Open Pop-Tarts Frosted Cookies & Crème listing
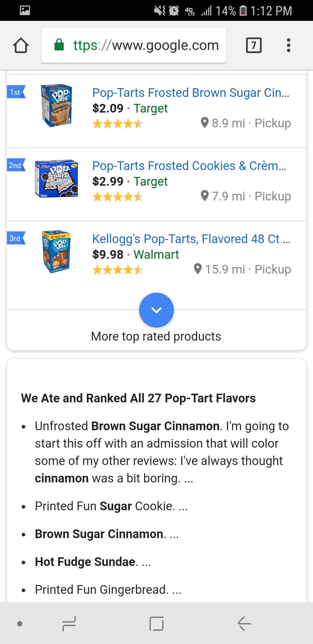This screenshot has width=313, height=644. coord(189,166)
